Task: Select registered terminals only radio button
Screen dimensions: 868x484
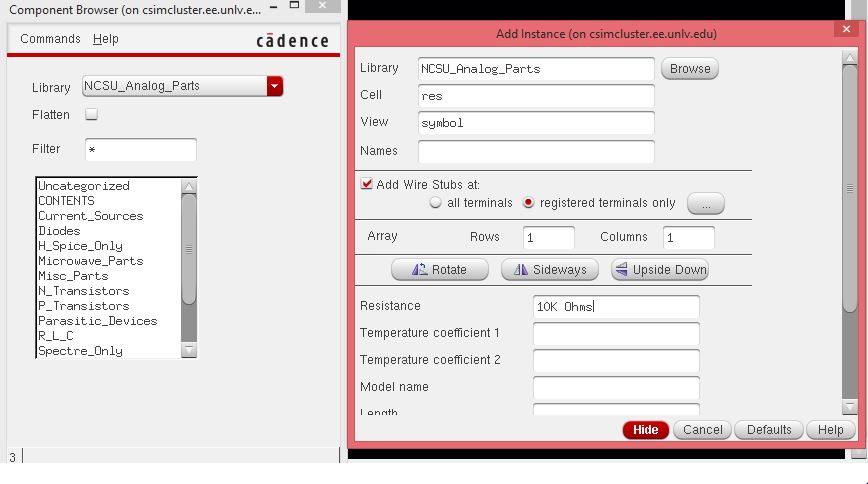Action: (529, 203)
